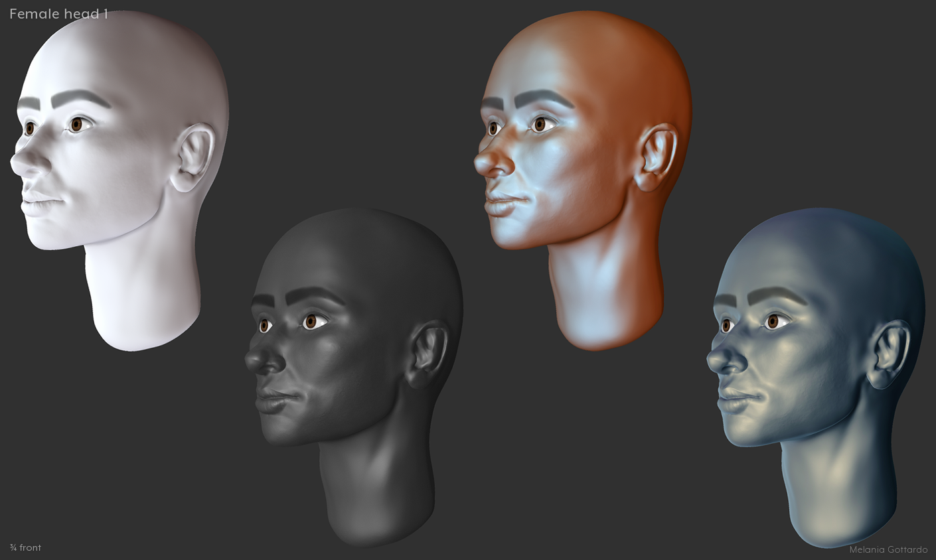Select the dark gray head render

tap(354, 376)
